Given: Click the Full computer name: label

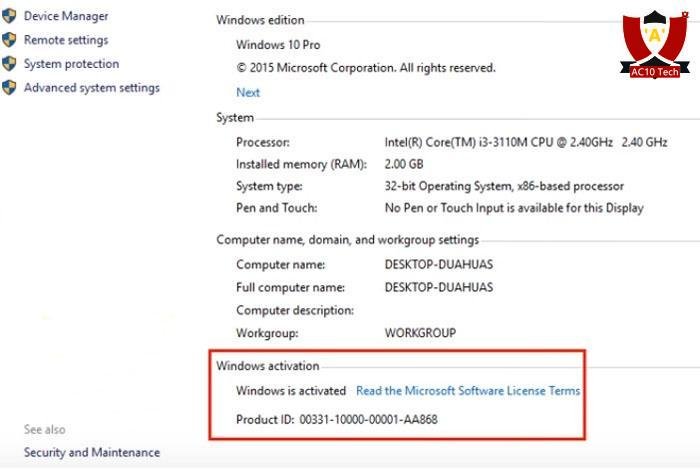Looking at the screenshot, I should point(291,287).
